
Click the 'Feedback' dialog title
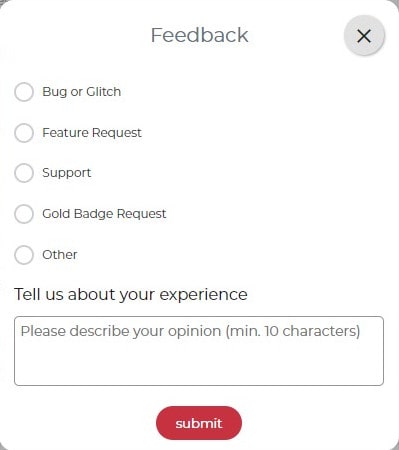coord(200,35)
